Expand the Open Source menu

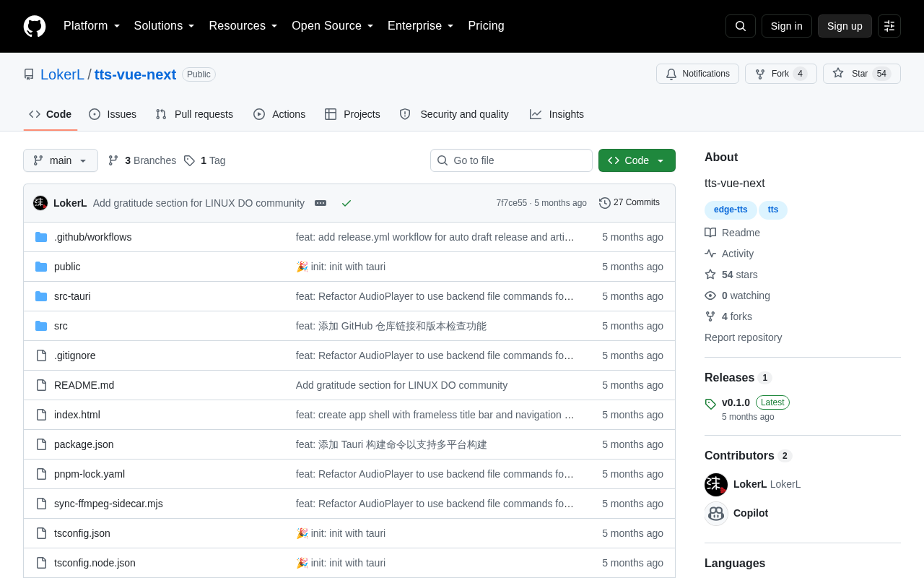coord(333,26)
